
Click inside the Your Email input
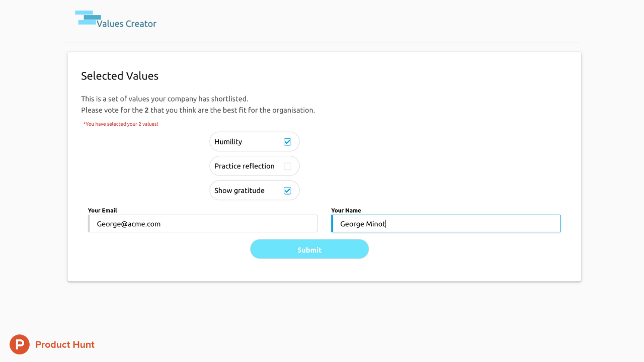coord(202,223)
